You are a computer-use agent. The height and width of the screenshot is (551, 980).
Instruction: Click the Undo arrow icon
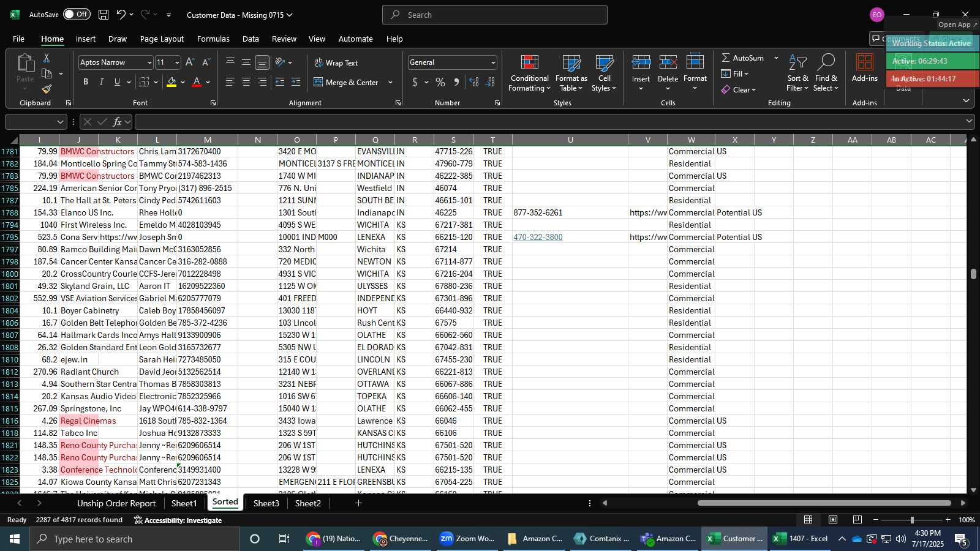[121, 14]
